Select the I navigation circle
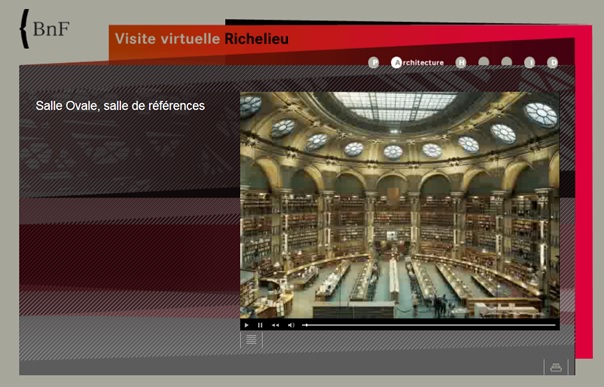The height and width of the screenshot is (387, 604). coord(530,62)
